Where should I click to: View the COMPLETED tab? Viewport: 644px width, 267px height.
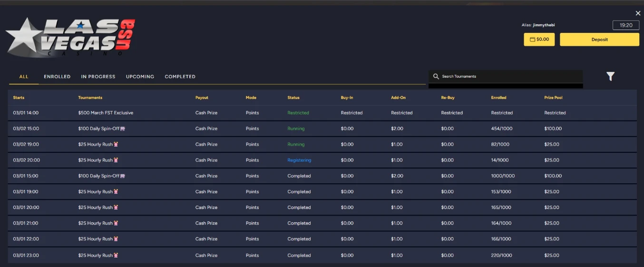click(180, 76)
